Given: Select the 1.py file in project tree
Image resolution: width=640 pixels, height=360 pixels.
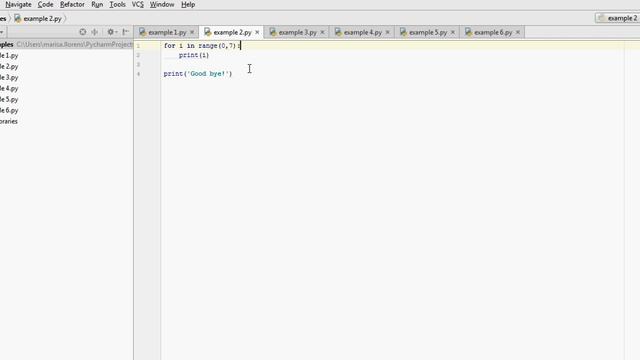Looking at the screenshot, I should click(x=9, y=56).
